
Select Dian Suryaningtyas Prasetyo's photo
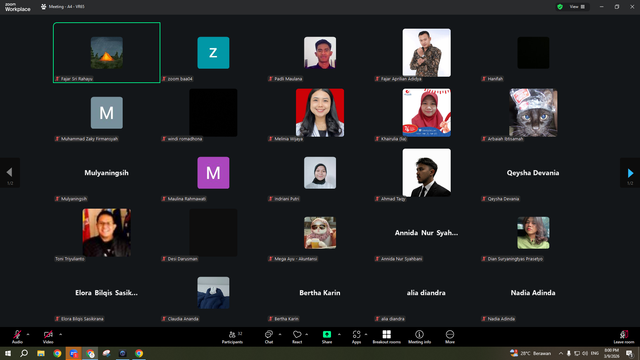[533, 233]
